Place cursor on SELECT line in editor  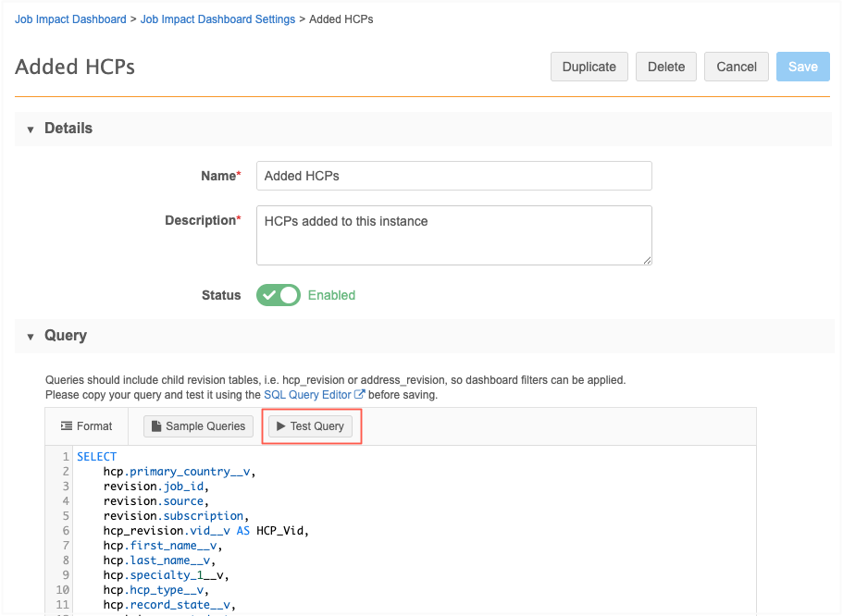[x=97, y=456]
